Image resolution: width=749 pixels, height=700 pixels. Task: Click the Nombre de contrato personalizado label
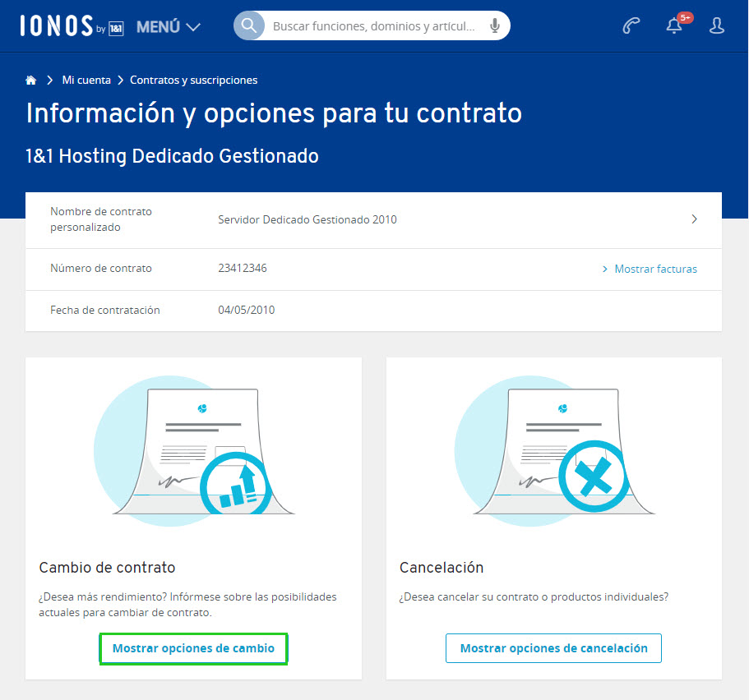101,219
